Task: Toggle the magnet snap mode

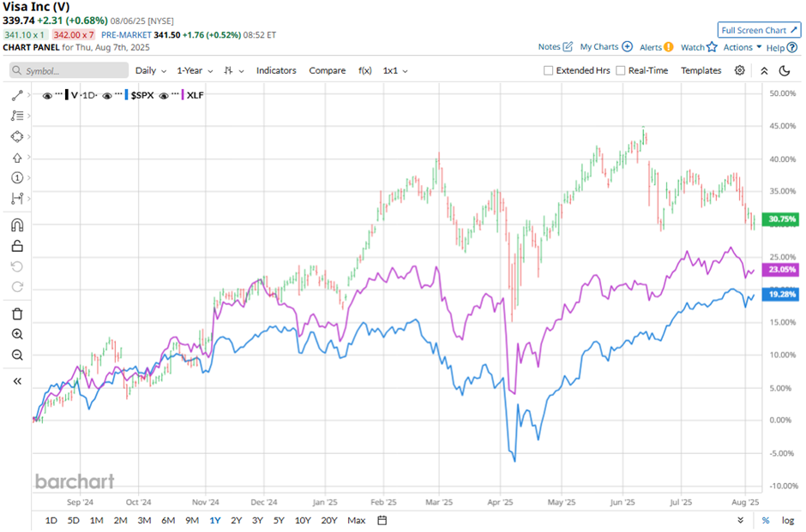Action: tap(17, 225)
